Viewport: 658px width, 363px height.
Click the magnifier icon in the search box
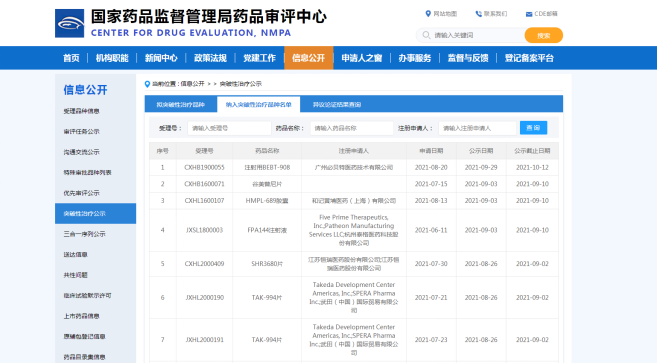[426, 35]
